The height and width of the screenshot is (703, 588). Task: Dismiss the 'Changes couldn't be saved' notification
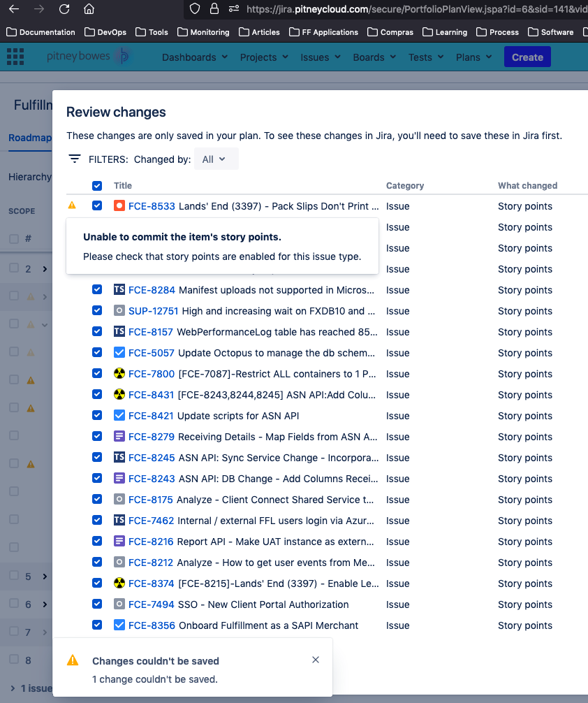click(x=316, y=660)
